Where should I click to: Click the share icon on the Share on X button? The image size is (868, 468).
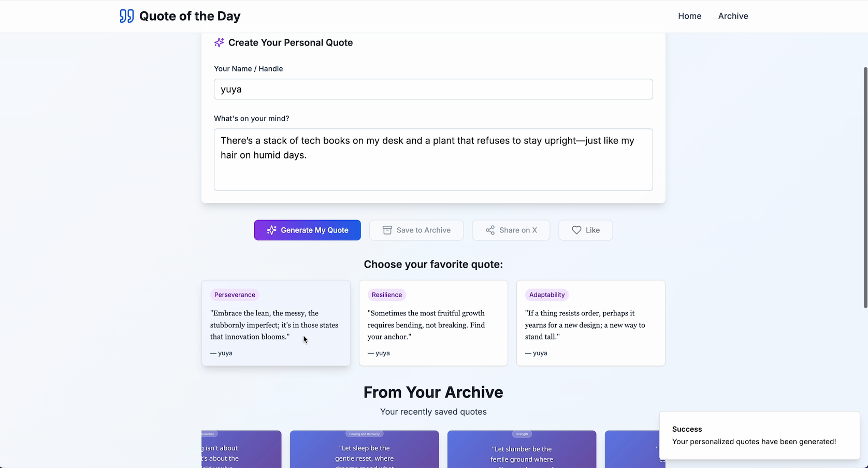pyautogui.click(x=489, y=230)
